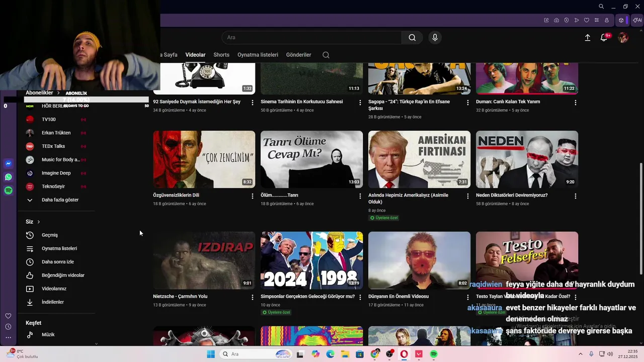The height and width of the screenshot is (362, 644).
Task: Switch to the Shorts tab
Action: (x=221, y=55)
